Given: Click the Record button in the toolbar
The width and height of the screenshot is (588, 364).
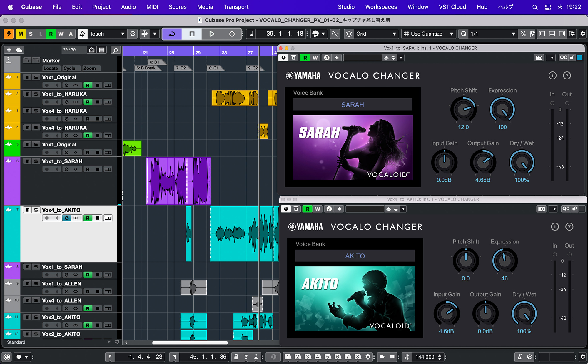Looking at the screenshot, I should click(232, 34).
